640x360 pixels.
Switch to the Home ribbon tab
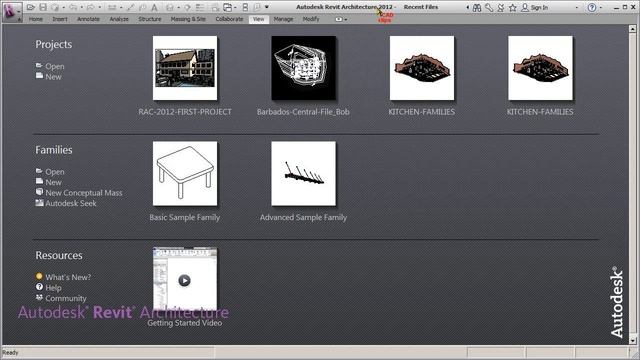36,19
